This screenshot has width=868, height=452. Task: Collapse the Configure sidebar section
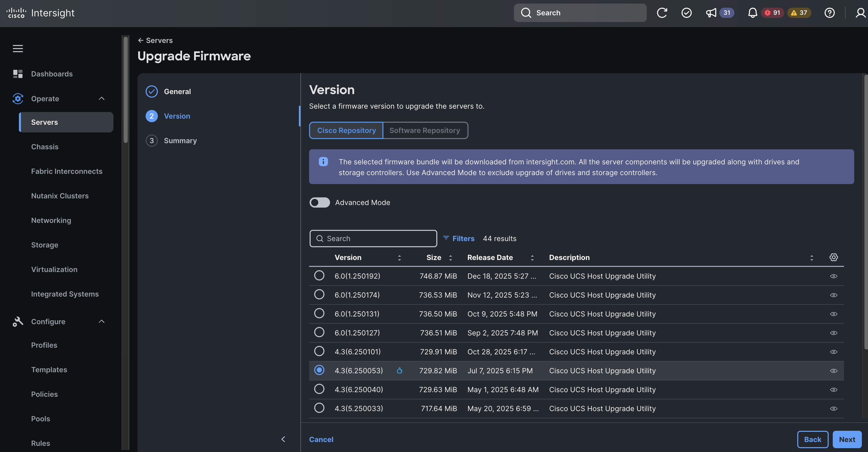pos(101,321)
